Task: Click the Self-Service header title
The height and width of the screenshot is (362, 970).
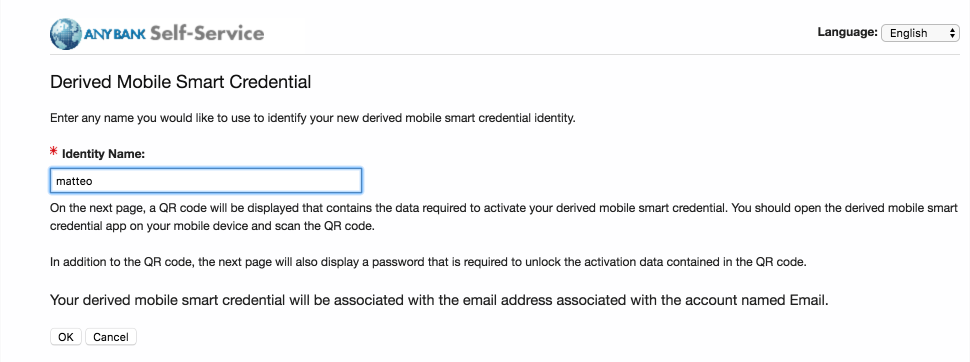Action: tap(207, 33)
